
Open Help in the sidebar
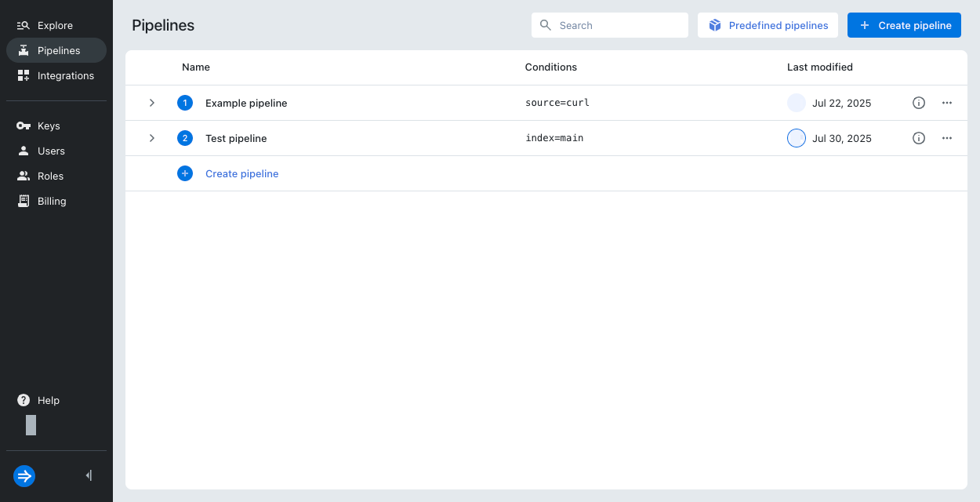(x=56, y=400)
